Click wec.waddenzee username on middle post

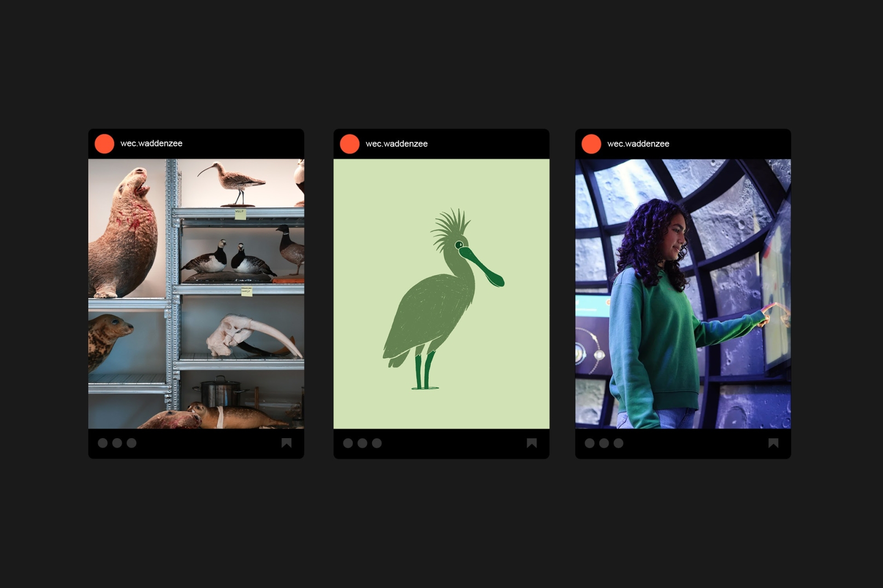[x=396, y=144]
